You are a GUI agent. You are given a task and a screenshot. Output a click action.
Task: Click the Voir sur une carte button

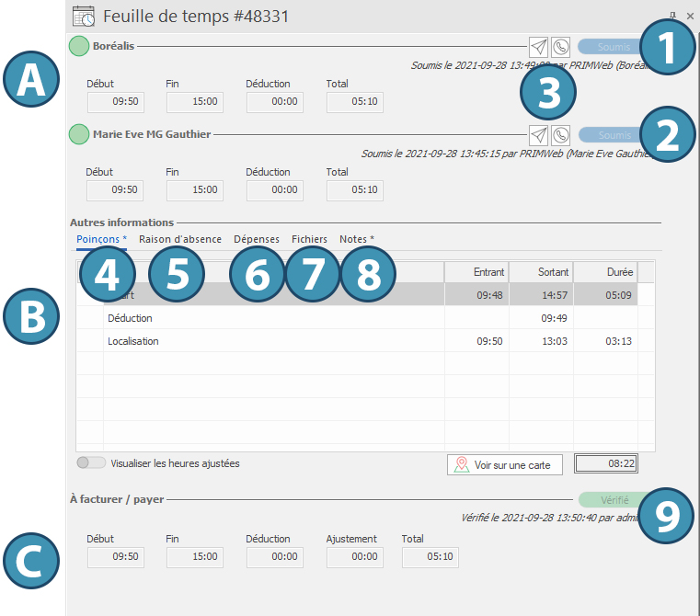(x=503, y=464)
